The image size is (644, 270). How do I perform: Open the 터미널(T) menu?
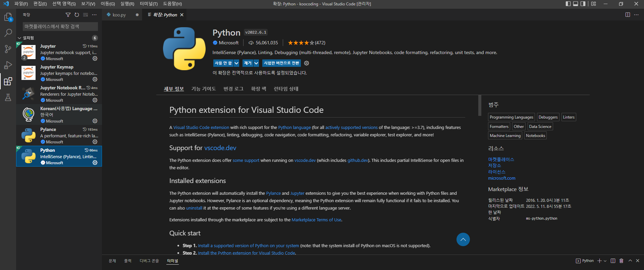(x=149, y=4)
